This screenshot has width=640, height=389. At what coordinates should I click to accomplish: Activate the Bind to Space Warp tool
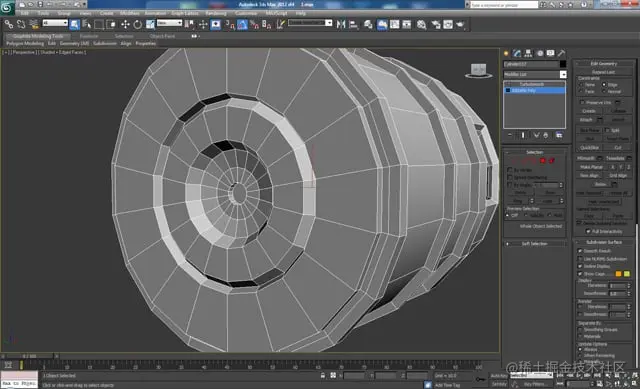(x=34, y=24)
